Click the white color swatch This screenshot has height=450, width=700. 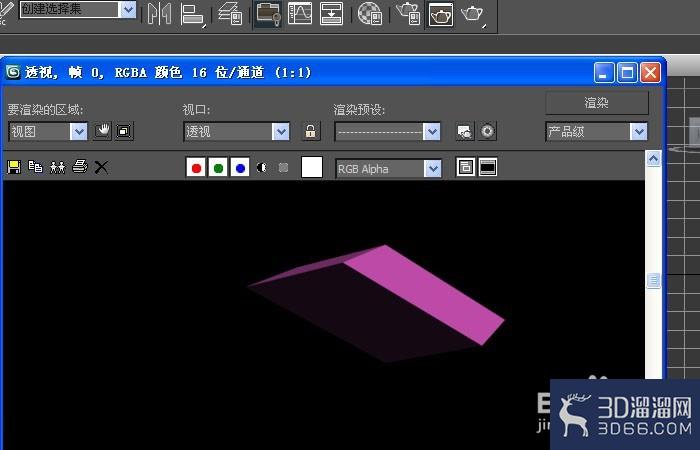pyautogui.click(x=312, y=167)
